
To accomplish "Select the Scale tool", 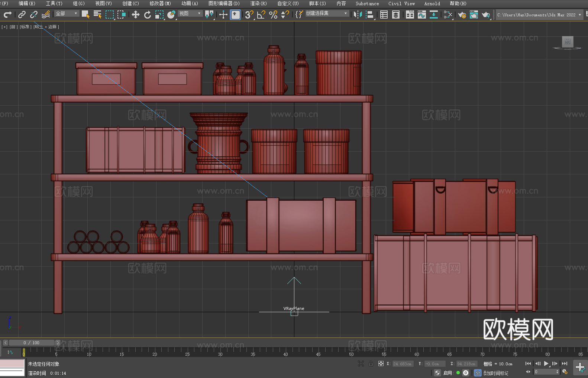I will pos(159,14).
